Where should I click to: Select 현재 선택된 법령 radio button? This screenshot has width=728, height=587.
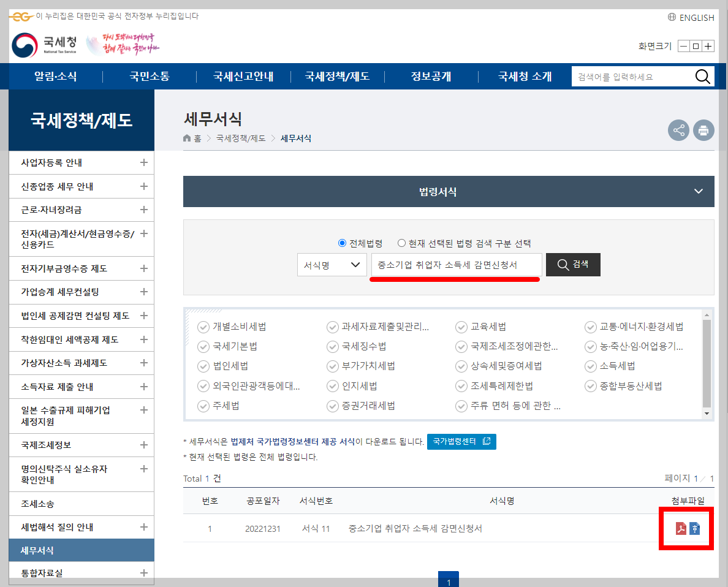click(401, 243)
